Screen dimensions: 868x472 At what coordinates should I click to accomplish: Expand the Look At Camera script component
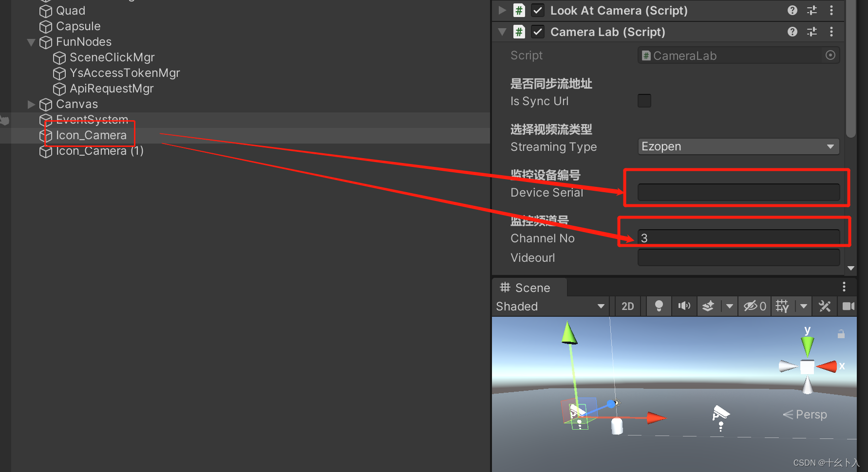pos(502,10)
